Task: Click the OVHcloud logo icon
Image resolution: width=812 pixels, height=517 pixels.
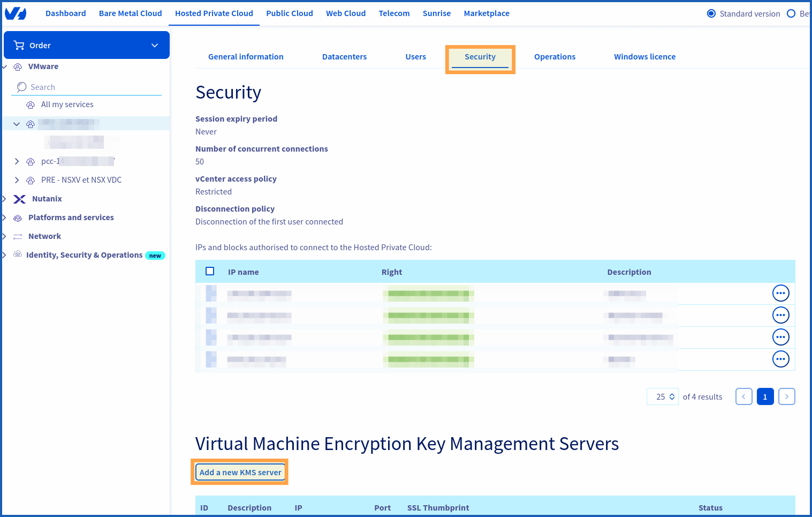Action: pos(16,13)
